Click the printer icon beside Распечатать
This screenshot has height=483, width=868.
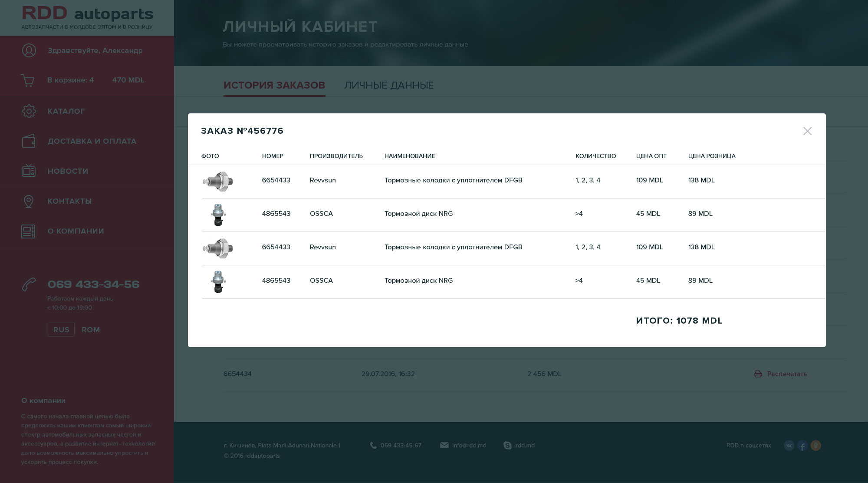pos(758,374)
